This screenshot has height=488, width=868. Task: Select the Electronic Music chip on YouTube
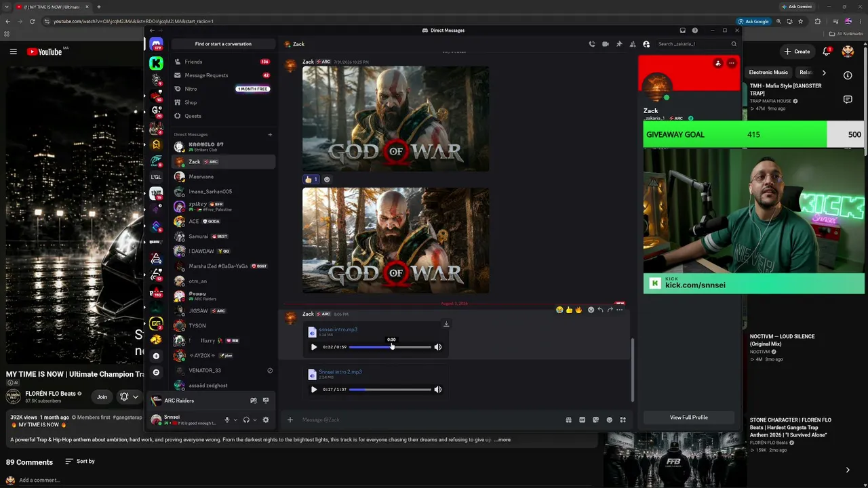[768, 73]
